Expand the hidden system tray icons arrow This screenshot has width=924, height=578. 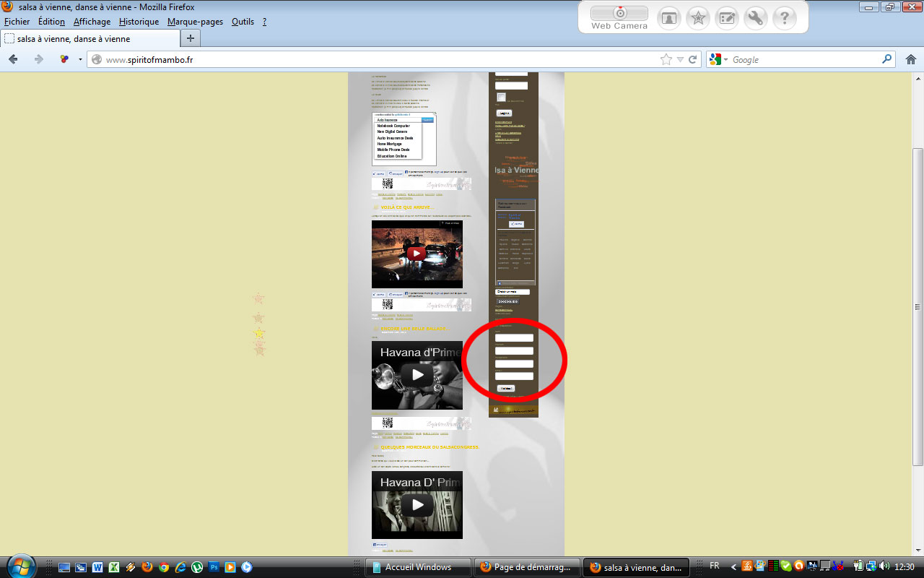pos(733,567)
